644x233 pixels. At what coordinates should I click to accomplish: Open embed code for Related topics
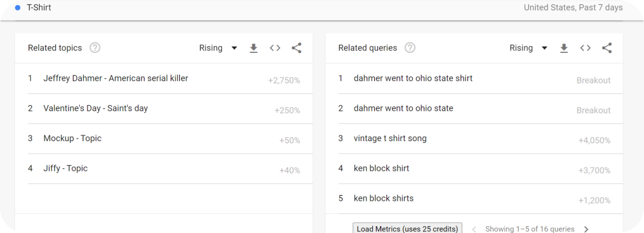click(275, 48)
